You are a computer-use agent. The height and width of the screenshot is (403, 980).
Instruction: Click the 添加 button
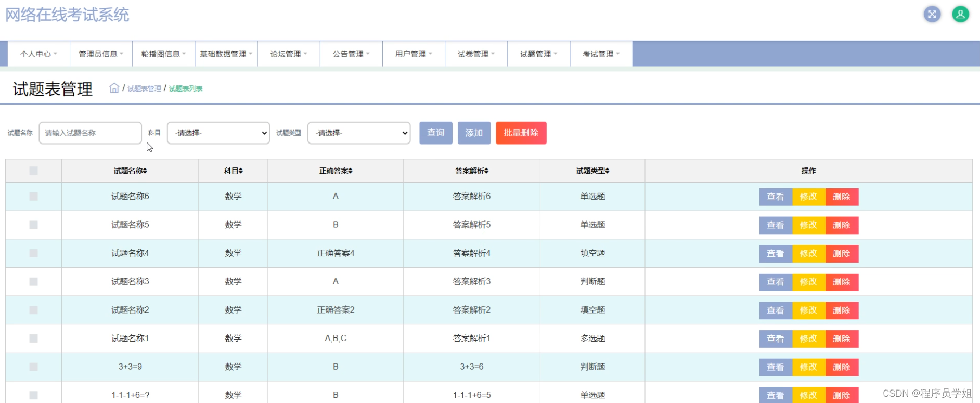tap(474, 133)
